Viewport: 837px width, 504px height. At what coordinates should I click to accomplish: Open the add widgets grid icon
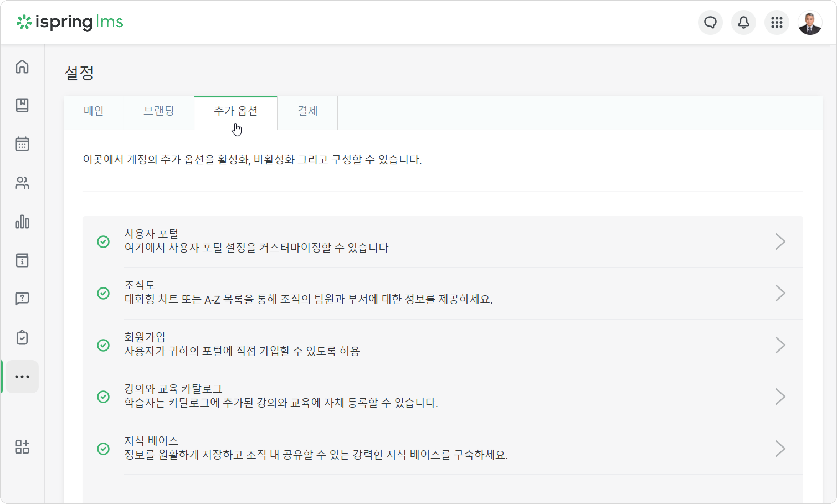(x=22, y=447)
